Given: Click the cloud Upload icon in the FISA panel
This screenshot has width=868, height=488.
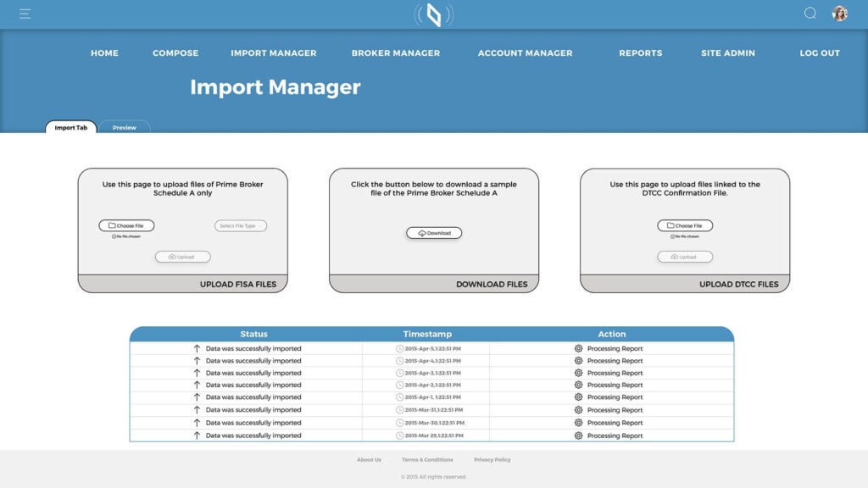Looking at the screenshot, I should coord(172,257).
